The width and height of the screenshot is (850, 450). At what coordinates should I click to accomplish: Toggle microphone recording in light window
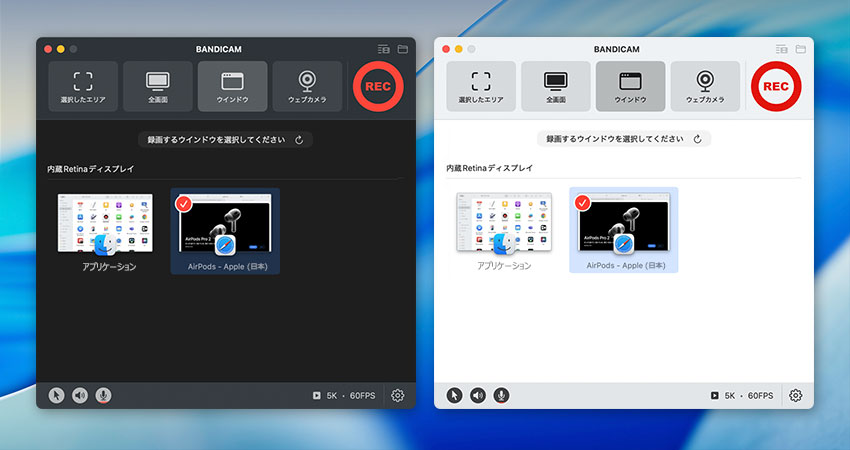pos(501,395)
